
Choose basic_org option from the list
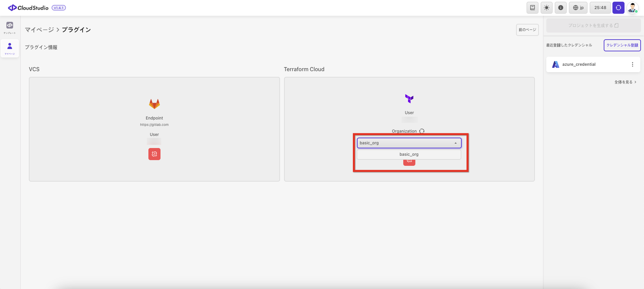pos(409,154)
